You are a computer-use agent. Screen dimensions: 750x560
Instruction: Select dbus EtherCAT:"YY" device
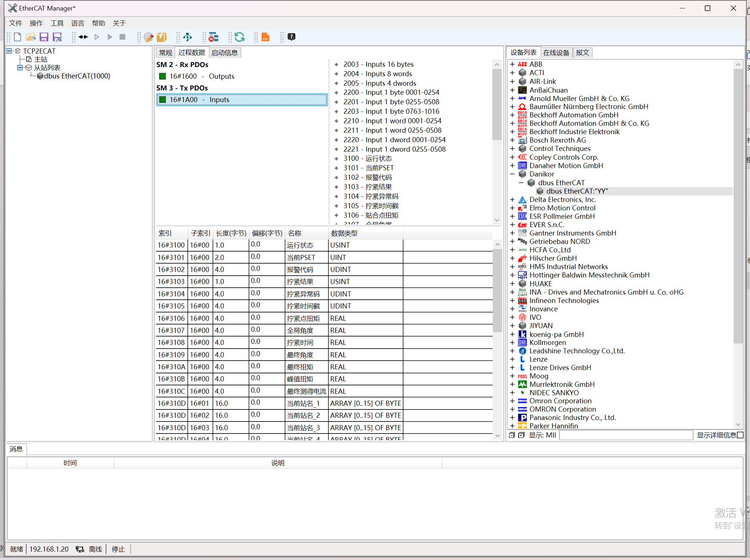(x=577, y=191)
